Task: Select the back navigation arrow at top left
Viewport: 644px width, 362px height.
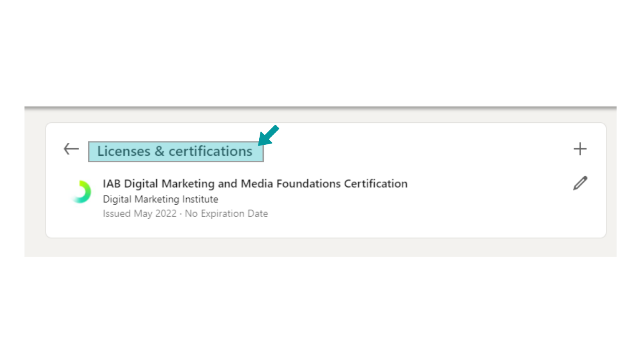Action: tap(71, 148)
